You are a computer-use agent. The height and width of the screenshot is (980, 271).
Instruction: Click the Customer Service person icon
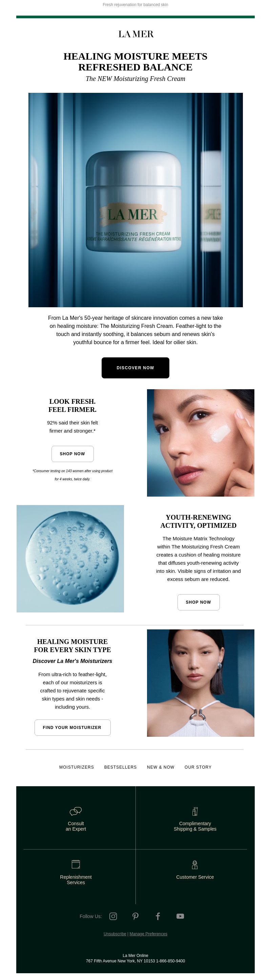[195, 864]
